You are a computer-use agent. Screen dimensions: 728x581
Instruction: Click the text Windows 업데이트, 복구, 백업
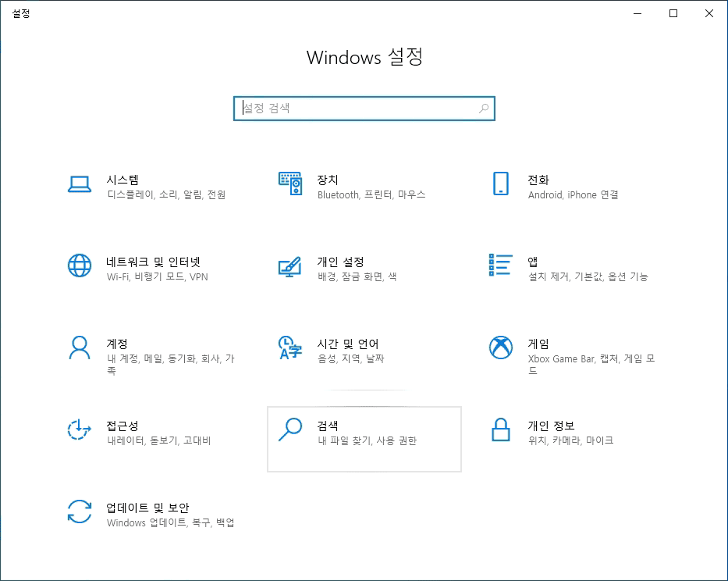pos(171,522)
